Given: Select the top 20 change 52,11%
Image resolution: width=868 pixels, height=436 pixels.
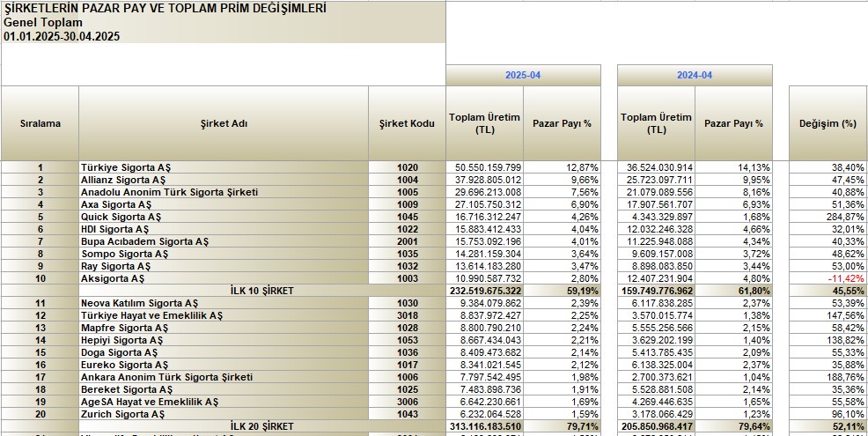Looking at the screenshot, I should point(828,426).
